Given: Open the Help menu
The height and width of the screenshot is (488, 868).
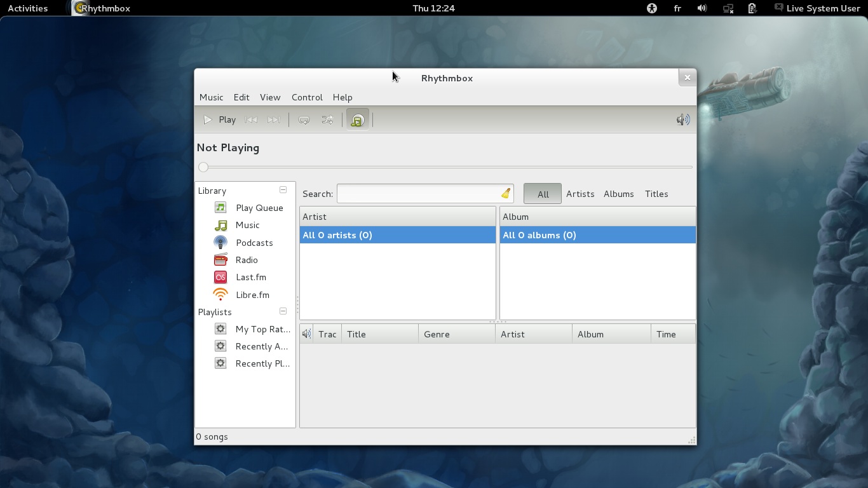Looking at the screenshot, I should point(342,97).
